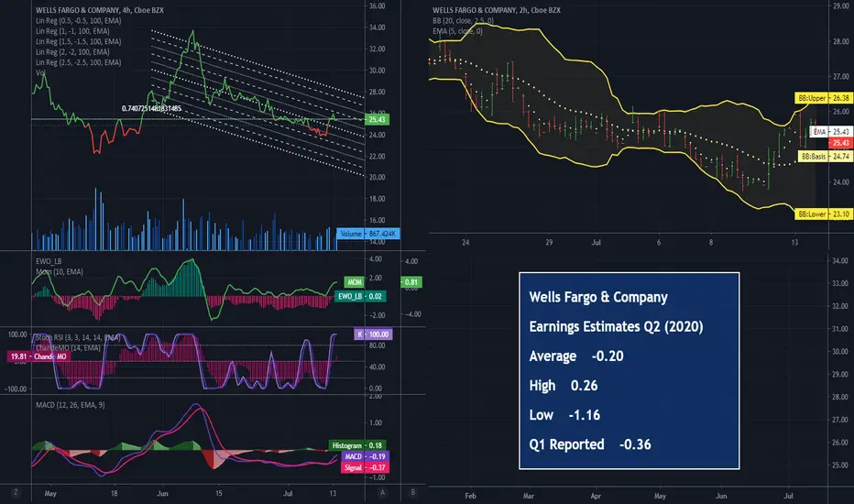Select the Stoch RSI indicator legend
Screen dimensions: 854x504
pos(77,337)
